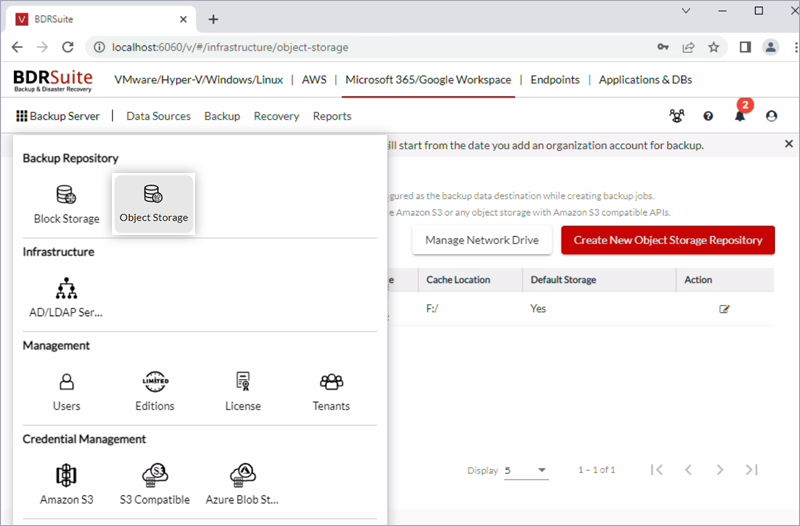Open Amazon S3 credentials
The height and width of the screenshot is (526, 800).
tap(66, 485)
